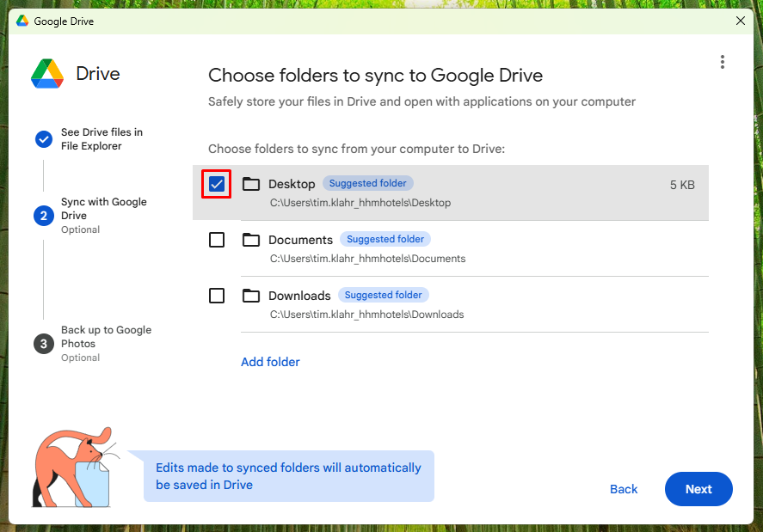
Task: Click the step 2 number circle
Action: pos(44,216)
